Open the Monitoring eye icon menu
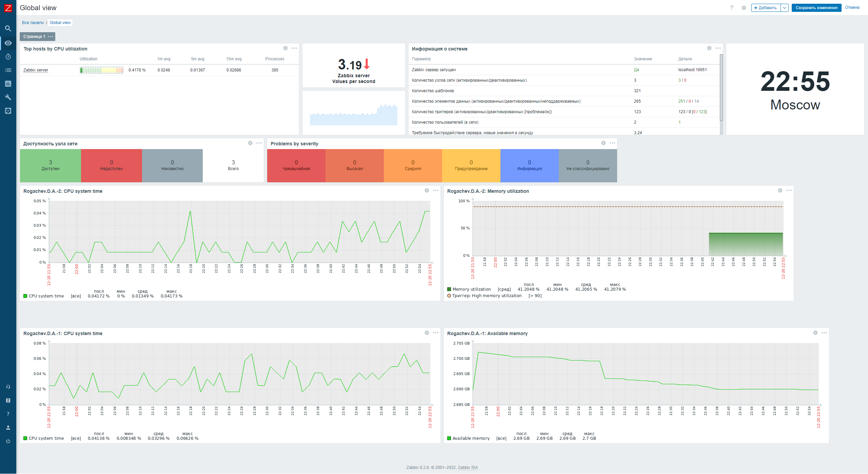This screenshot has height=474, width=868. pos(8,43)
